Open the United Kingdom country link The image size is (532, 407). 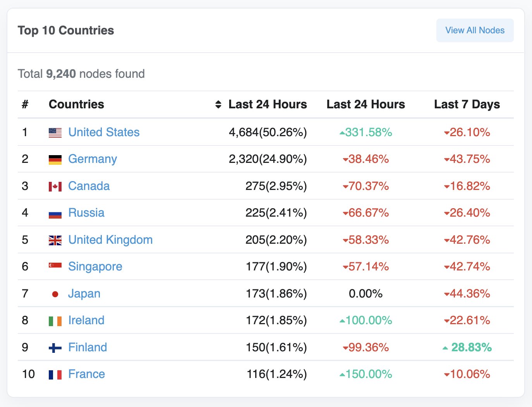pos(110,240)
